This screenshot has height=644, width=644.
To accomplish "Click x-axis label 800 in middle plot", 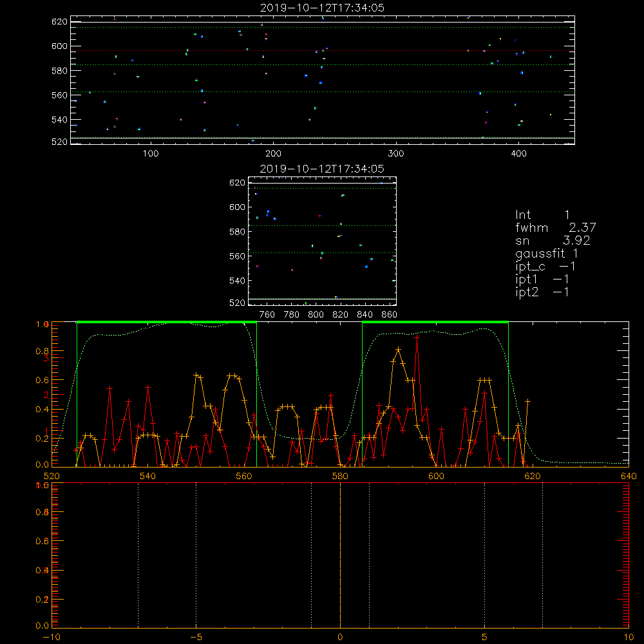I will [316, 315].
